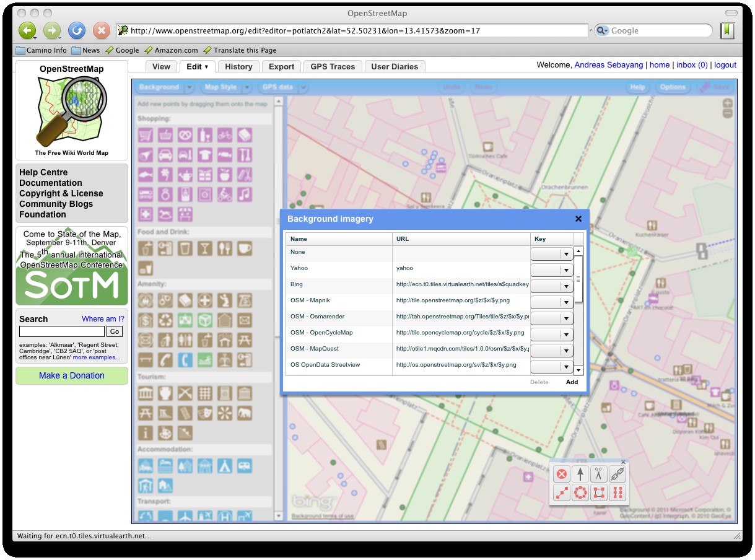Click the OpenStreetMap search input field

[x=62, y=331]
